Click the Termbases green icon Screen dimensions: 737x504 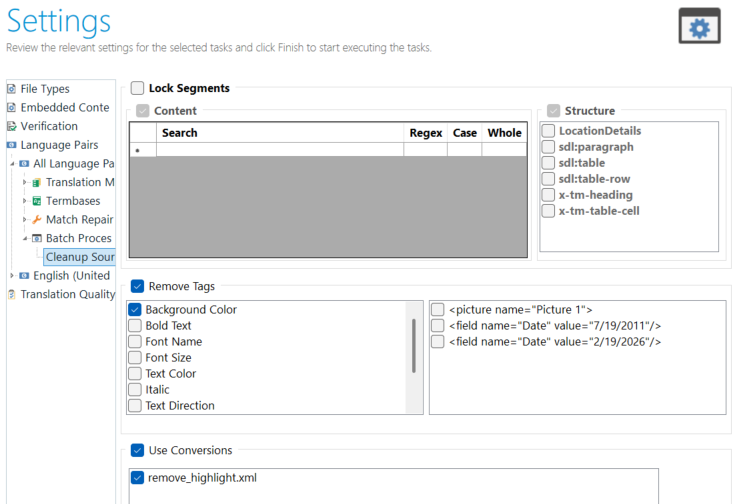(x=37, y=201)
